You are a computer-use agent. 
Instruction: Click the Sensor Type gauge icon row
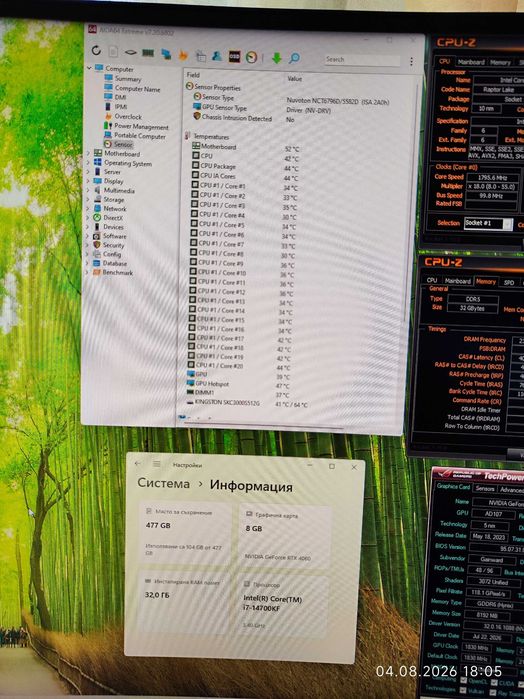[198, 97]
